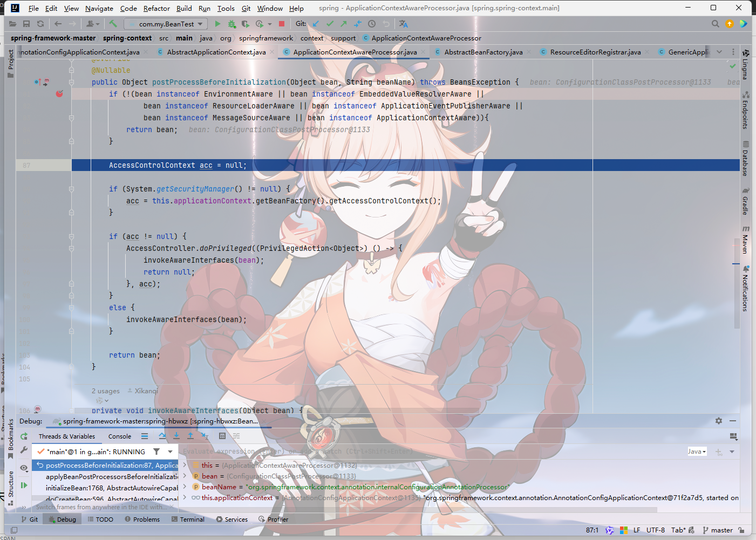Click the master branch widget in status bar
The width and height of the screenshot is (756, 540).
coord(718,530)
